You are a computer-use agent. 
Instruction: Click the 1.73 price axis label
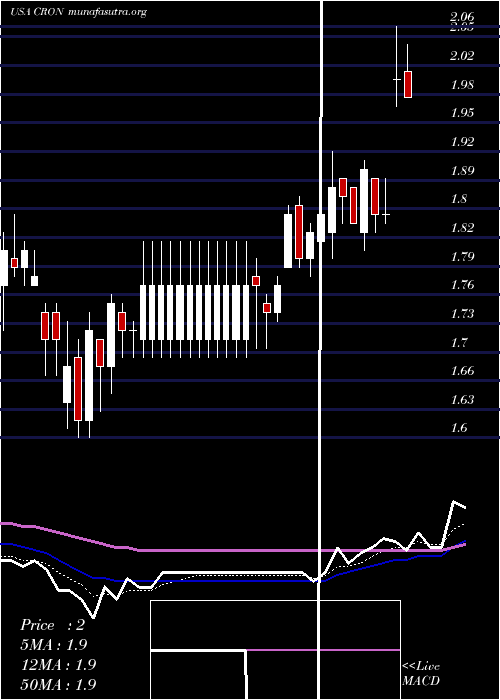(462, 314)
